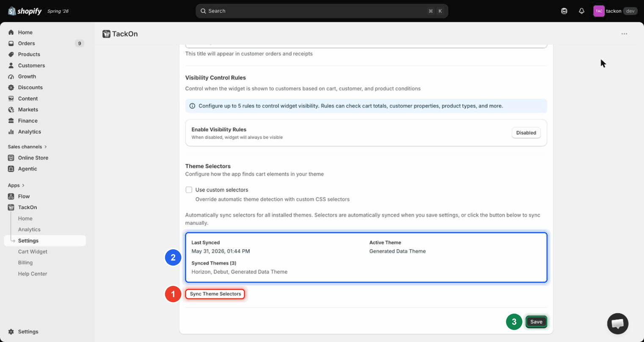Screen dimensions: 644x342
Task: Open the Billing subpage
Action: tap(25, 262)
